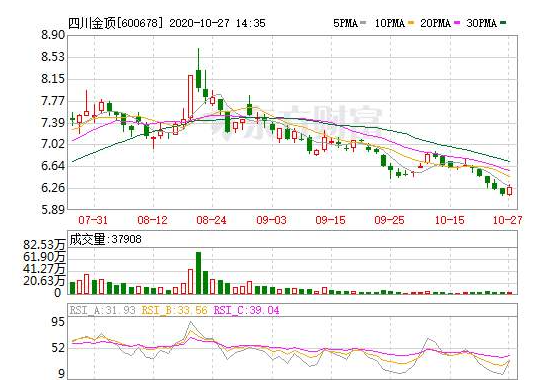This screenshot has height=386, width=533.
Task: Click the 8.15 price axis label
Action: (53, 79)
